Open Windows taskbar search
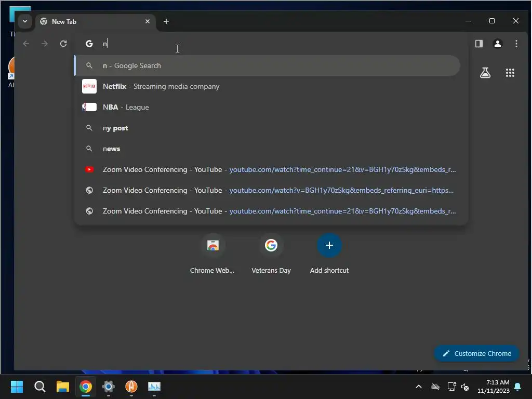The width and height of the screenshot is (532, 399). (39, 387)
